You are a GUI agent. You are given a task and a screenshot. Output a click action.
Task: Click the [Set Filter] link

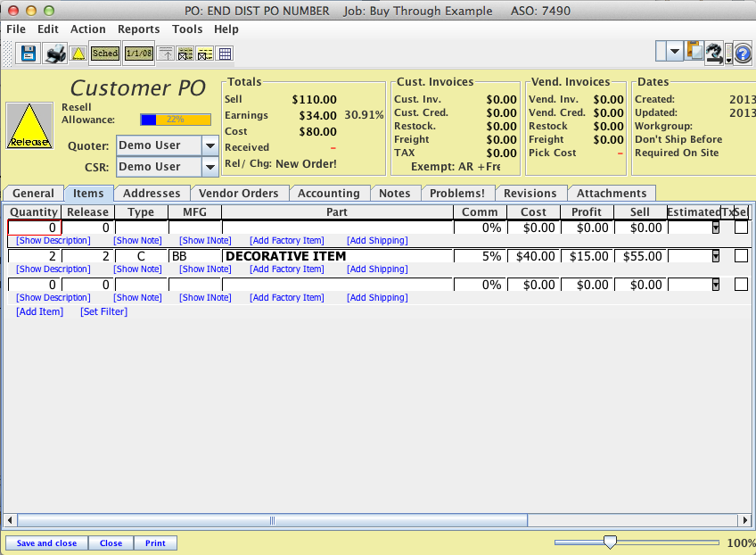click(103, 311)
